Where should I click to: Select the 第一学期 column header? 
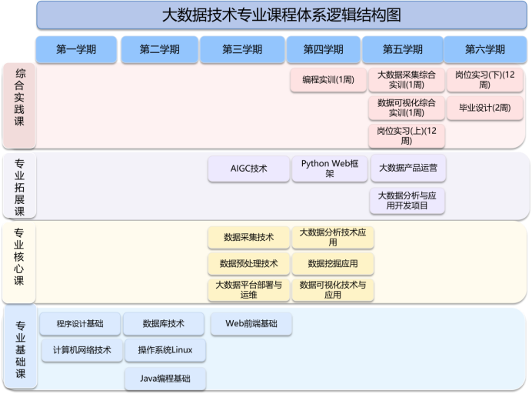tap(76, 49)
